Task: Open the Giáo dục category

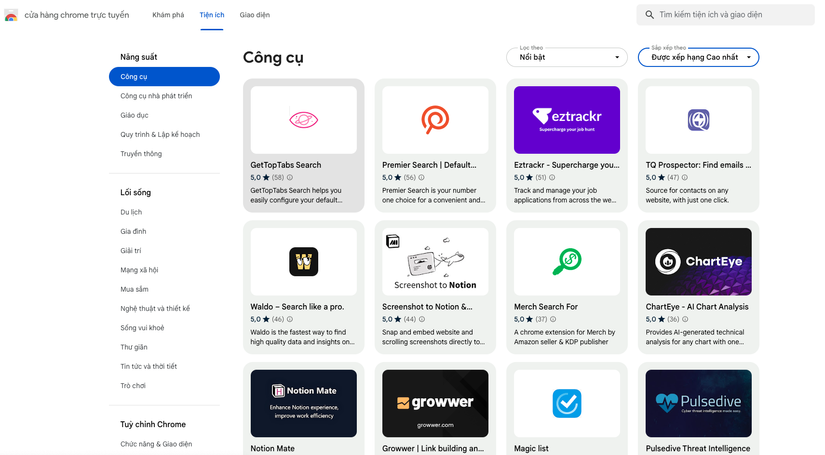Action: point(134,115)
